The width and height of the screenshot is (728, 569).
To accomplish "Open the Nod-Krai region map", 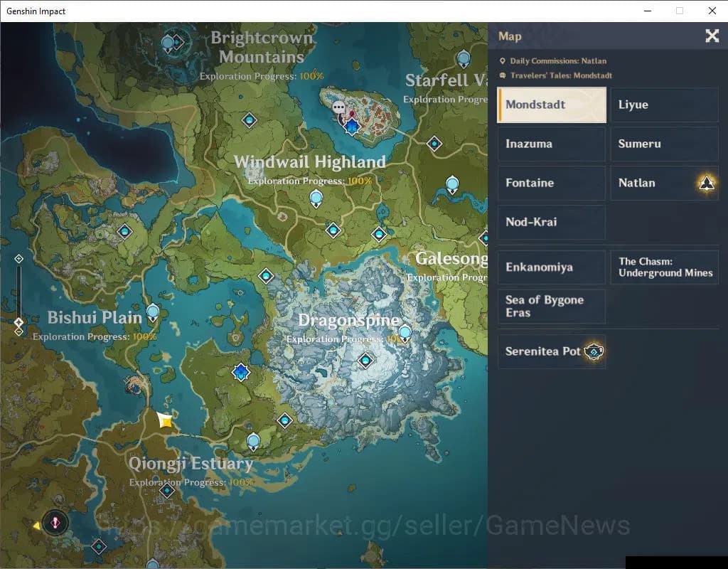I will 551,223.
